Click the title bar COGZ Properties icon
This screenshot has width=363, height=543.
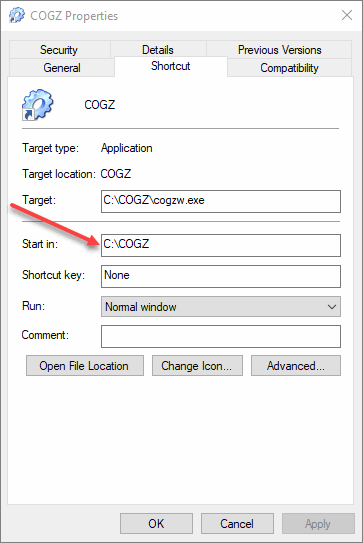(x=17, y=15)
